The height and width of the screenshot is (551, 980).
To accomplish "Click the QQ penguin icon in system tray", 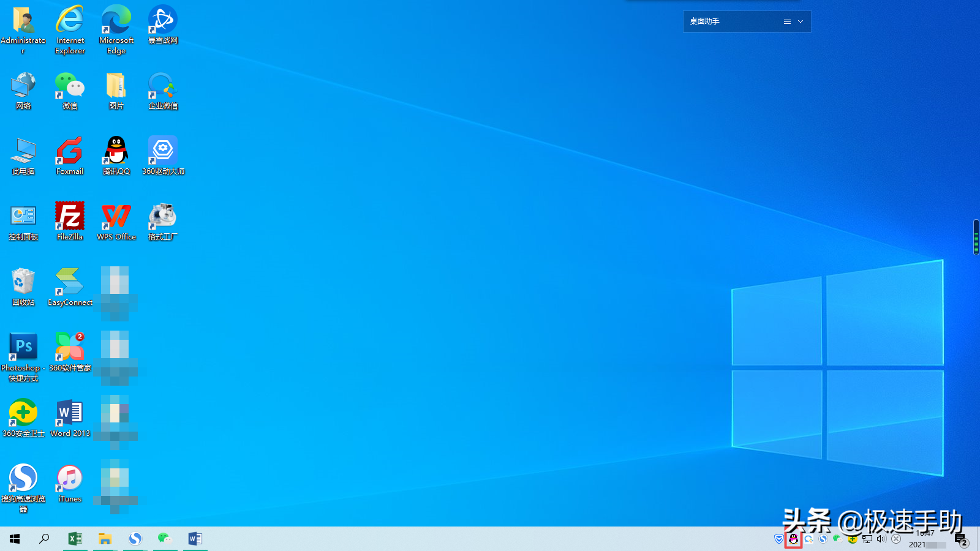I will (x=793, y=539).
